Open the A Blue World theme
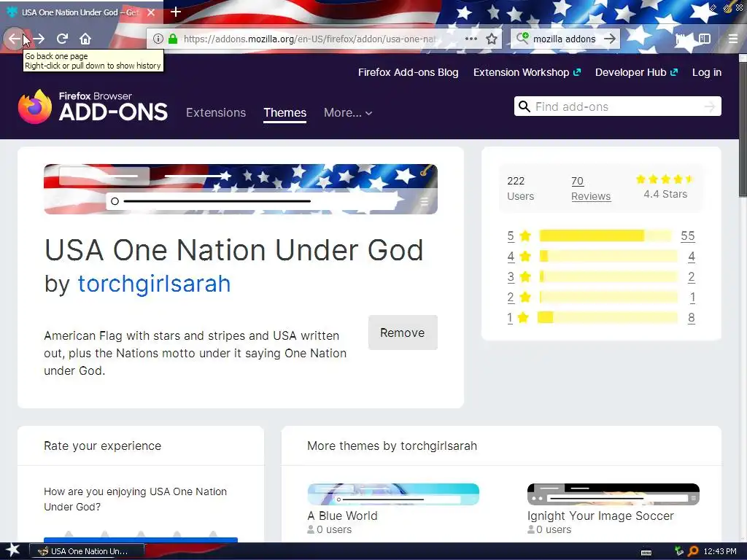This screenshot has height=560, width=747. pyautogui.click(x=393, y=494)
